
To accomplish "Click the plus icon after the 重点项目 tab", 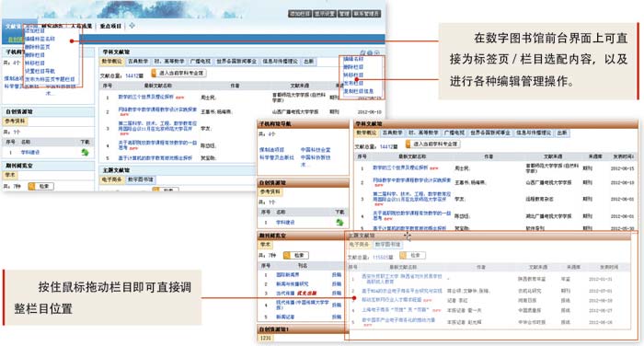I will (x=132, y=26).
